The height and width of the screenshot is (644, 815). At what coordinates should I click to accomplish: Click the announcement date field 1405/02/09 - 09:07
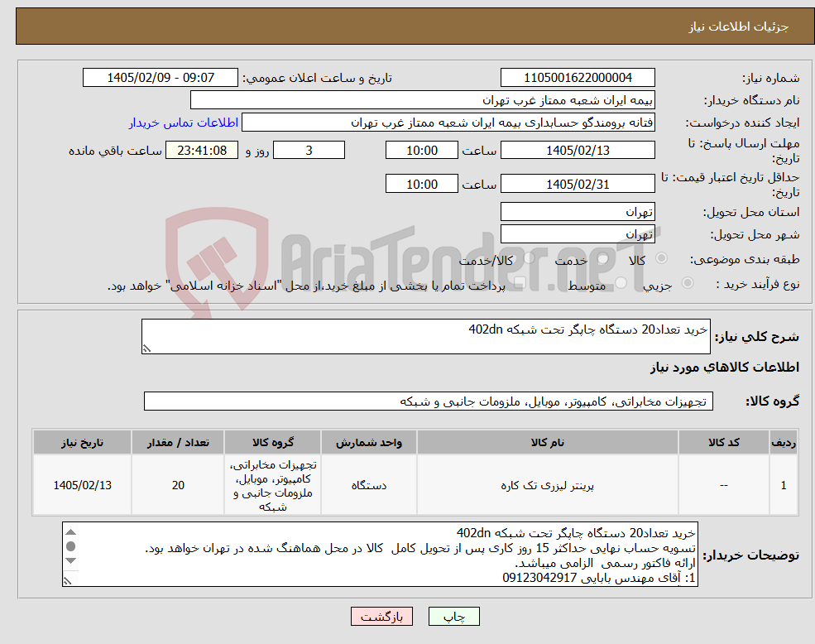pyautogui.click(x=160, y=78)
